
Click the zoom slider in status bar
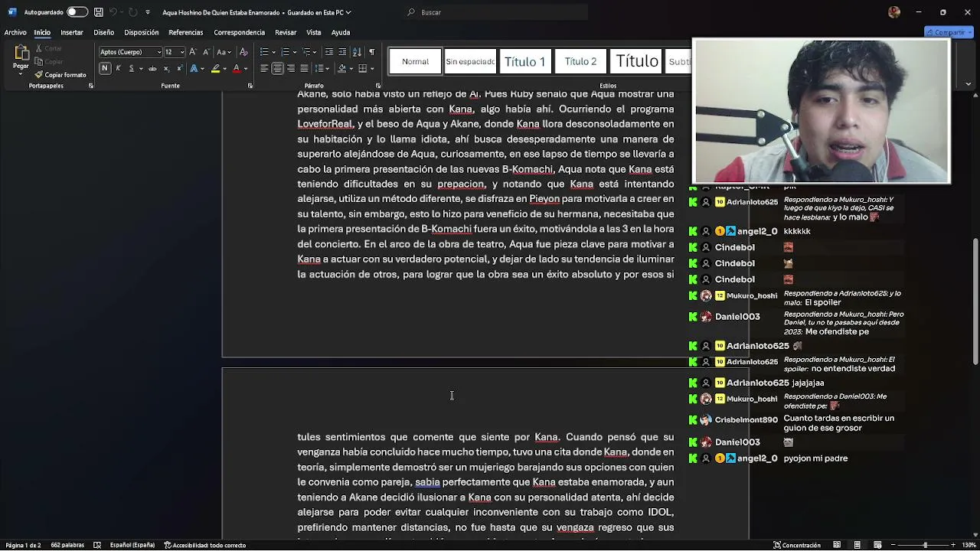point(925,545)
